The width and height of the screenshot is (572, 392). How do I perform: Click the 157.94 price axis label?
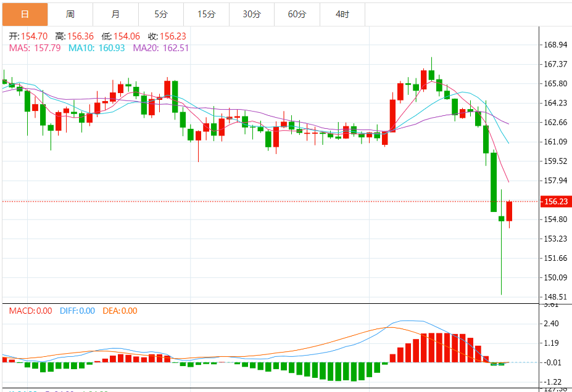[555, 181]
